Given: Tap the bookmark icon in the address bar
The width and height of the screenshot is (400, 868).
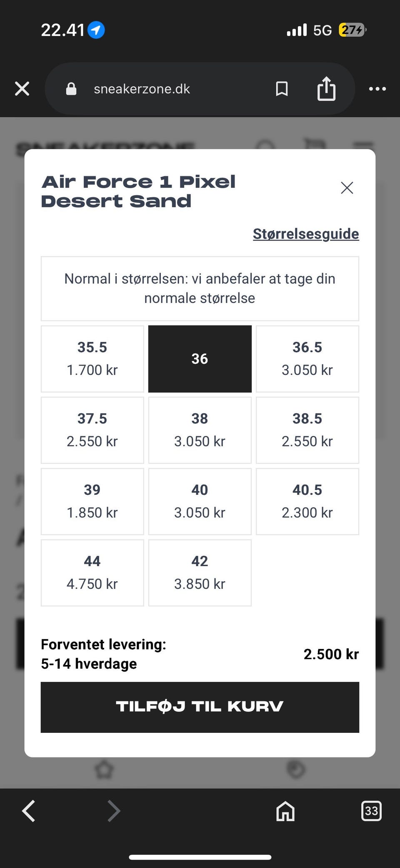Looking at the screenshot, I should [282, 88].
